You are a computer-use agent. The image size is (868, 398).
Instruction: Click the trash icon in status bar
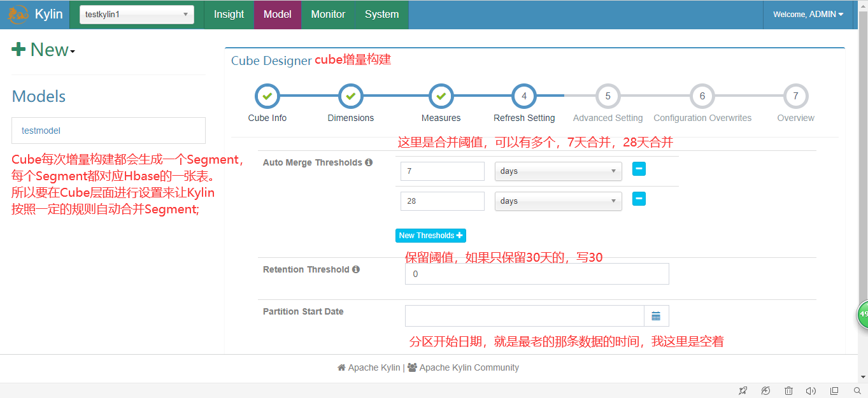[788, 390]
